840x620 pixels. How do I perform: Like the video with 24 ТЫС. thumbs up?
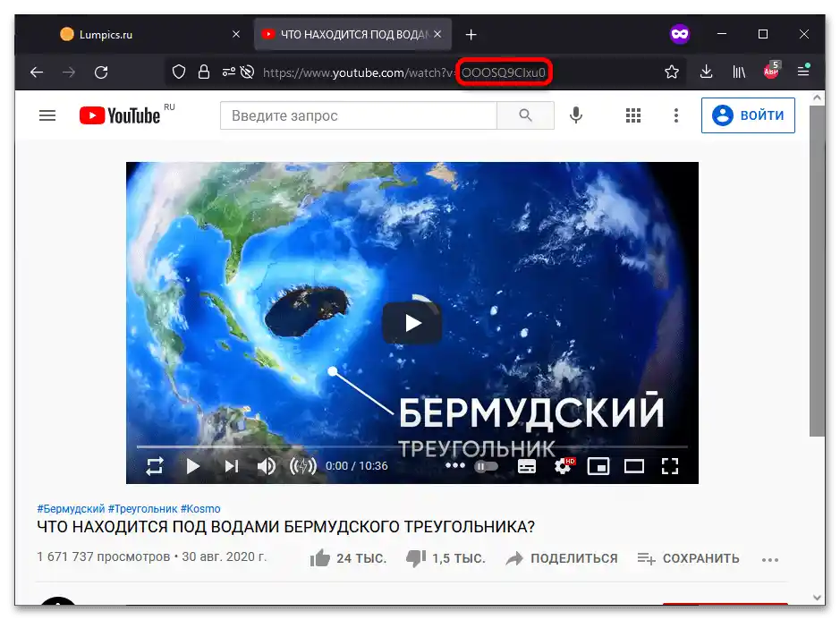coord(348,558)
